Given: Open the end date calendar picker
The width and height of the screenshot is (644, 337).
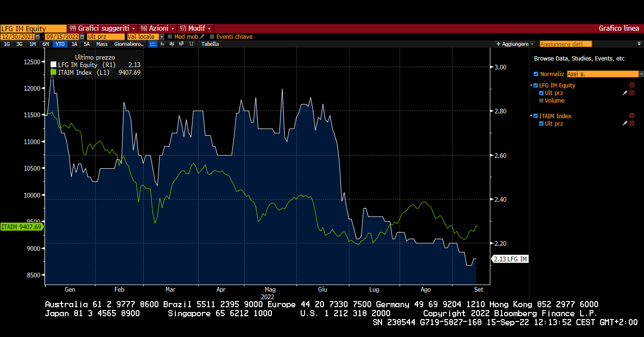Looking at the screenshot, I should (x=82, y=36).
